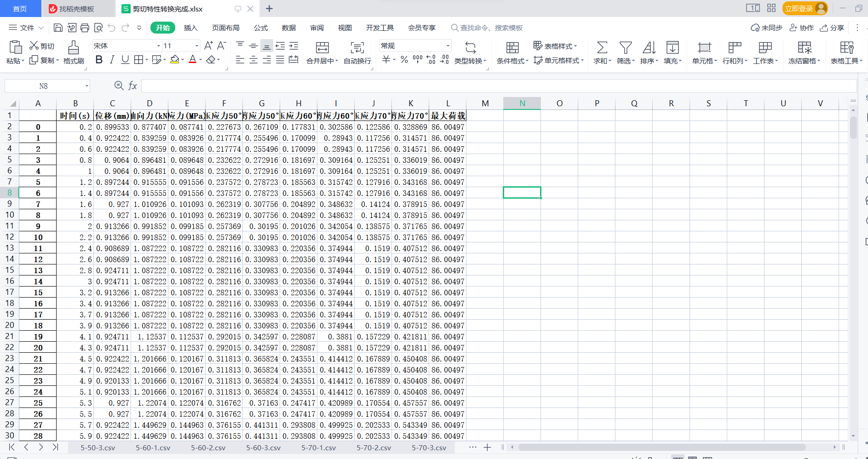
Task: Click the 分享 share button
Action: tap(832, 28)
